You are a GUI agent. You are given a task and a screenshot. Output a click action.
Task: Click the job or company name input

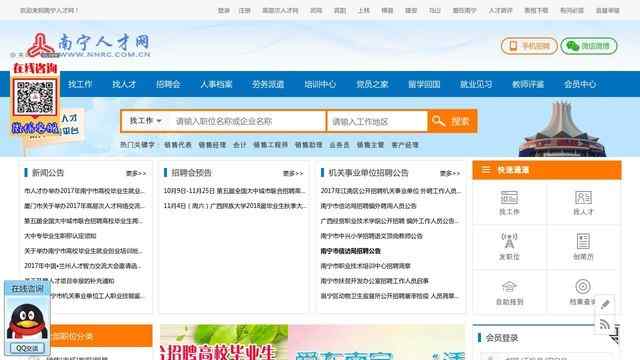coord(248,121)
